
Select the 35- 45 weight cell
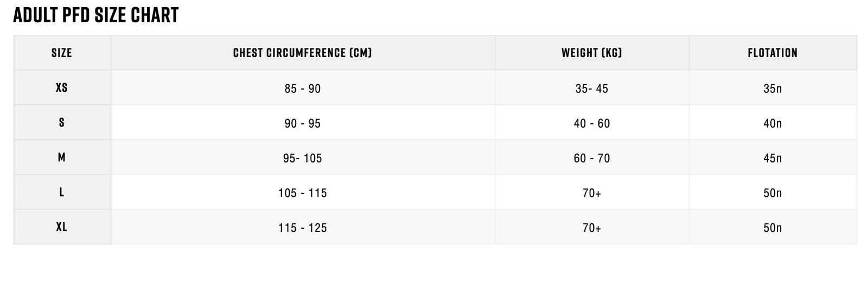[592, 89]
